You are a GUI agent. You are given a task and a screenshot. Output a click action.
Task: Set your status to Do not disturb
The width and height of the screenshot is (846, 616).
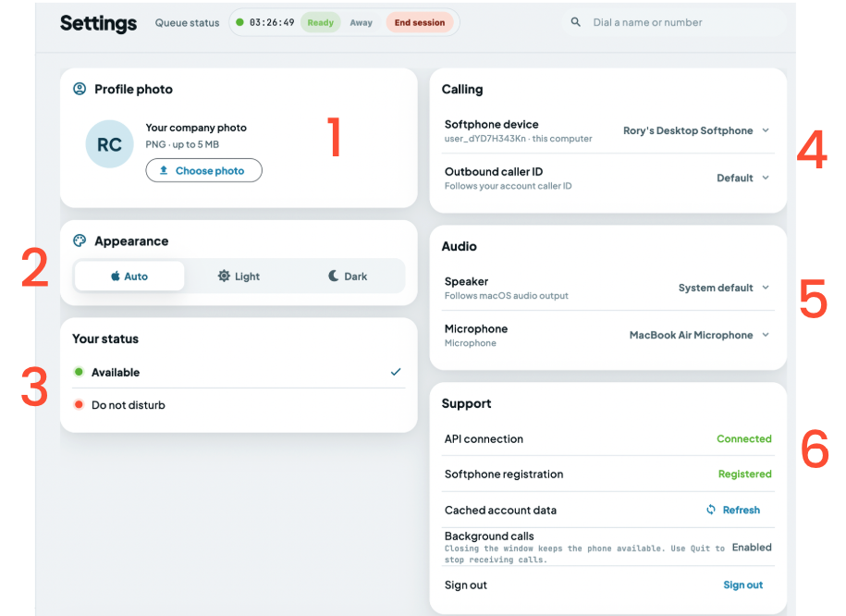(x=239, y=405)
